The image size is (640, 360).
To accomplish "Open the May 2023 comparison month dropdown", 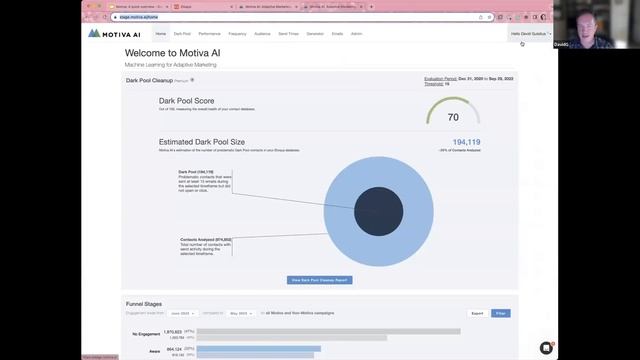I will (x=241, y=313).
